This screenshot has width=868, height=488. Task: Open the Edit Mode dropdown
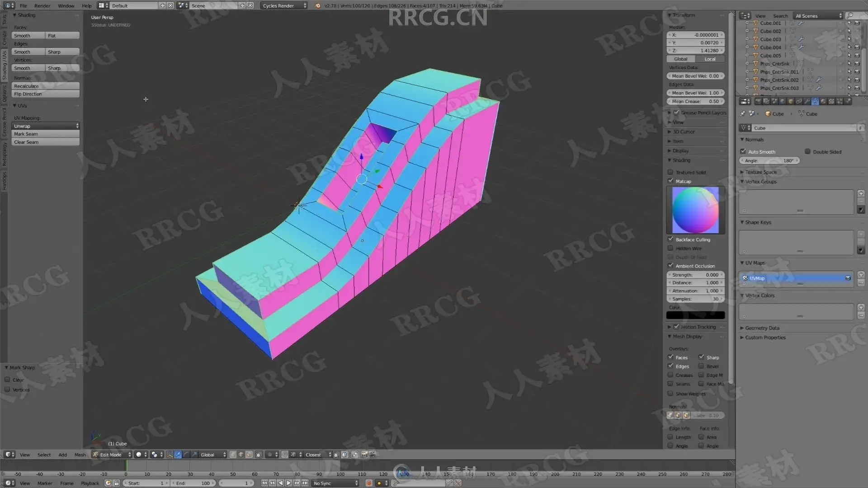click(x=112, y=455)
